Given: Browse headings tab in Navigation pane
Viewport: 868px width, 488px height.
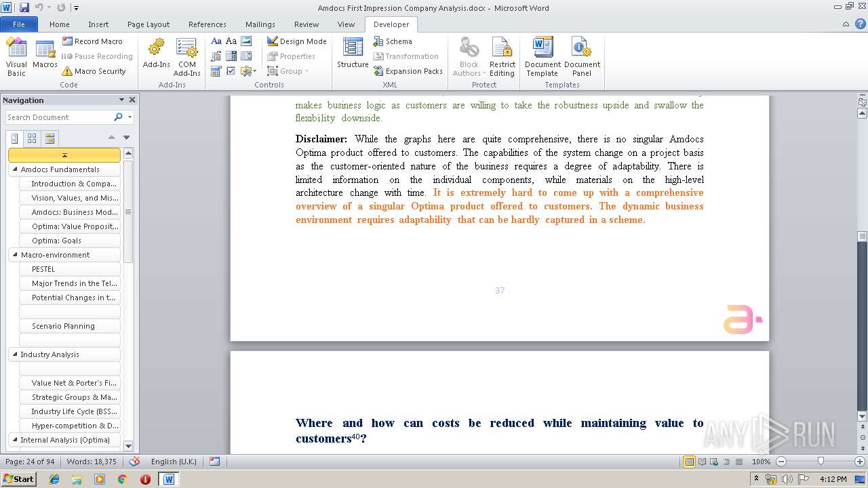Looking at the screenshot, I should point(15,138).
